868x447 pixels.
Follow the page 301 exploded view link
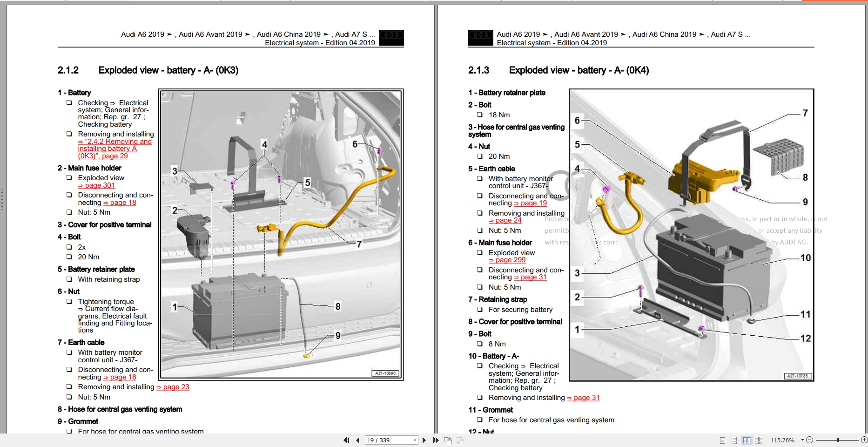click(x=100, y=185)
